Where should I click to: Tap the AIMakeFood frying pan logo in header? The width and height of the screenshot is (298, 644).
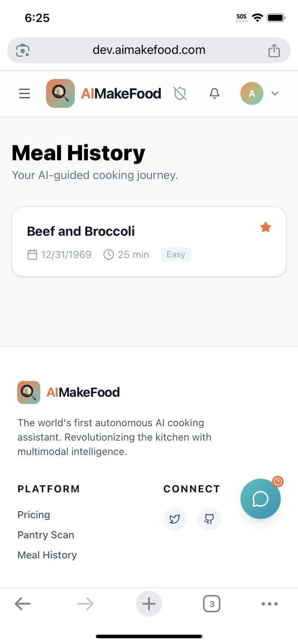click(60, 93)
